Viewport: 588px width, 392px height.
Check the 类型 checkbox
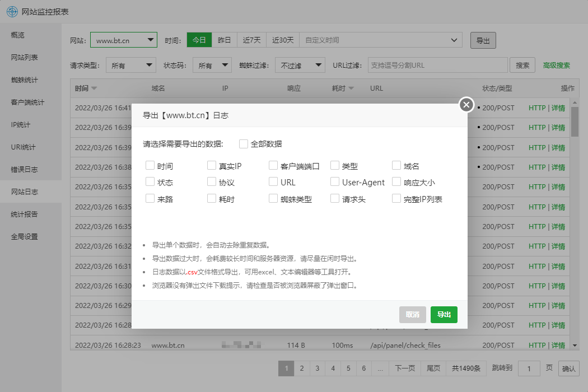[335, 165]
